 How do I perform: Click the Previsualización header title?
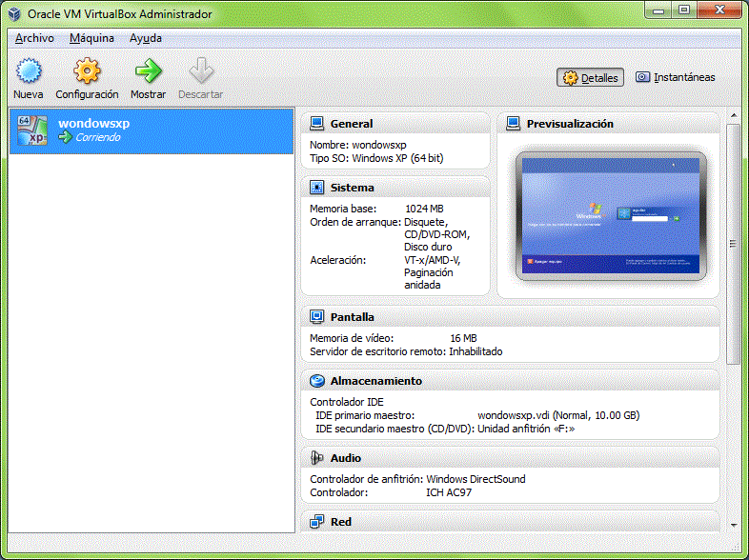(570, 124)
